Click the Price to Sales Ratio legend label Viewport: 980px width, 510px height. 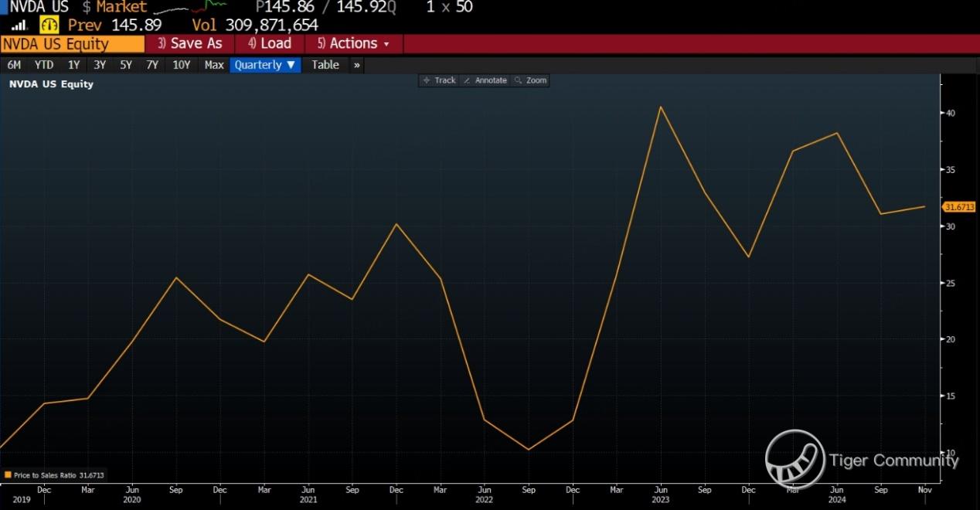tap(59, 475)
